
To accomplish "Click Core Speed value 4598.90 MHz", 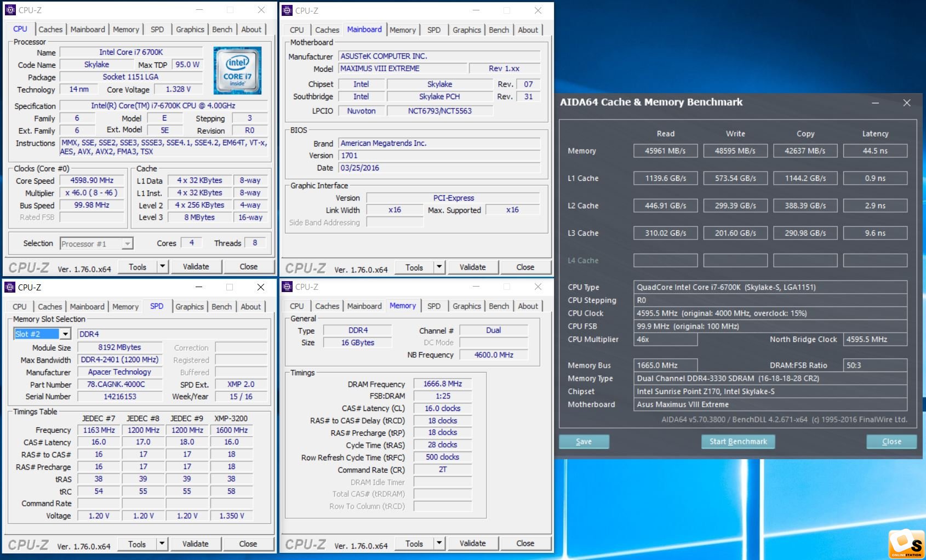I will pyautogui.click(x=92, y=180).
